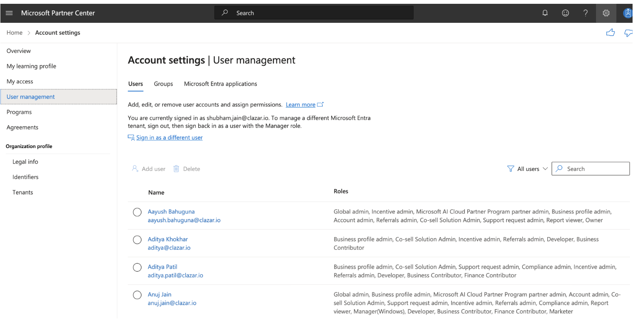The height and width of the screenshot is (322, 644).
Task: Open Aditya Khokhar user profile link
Action: click(x=168, y=239)
